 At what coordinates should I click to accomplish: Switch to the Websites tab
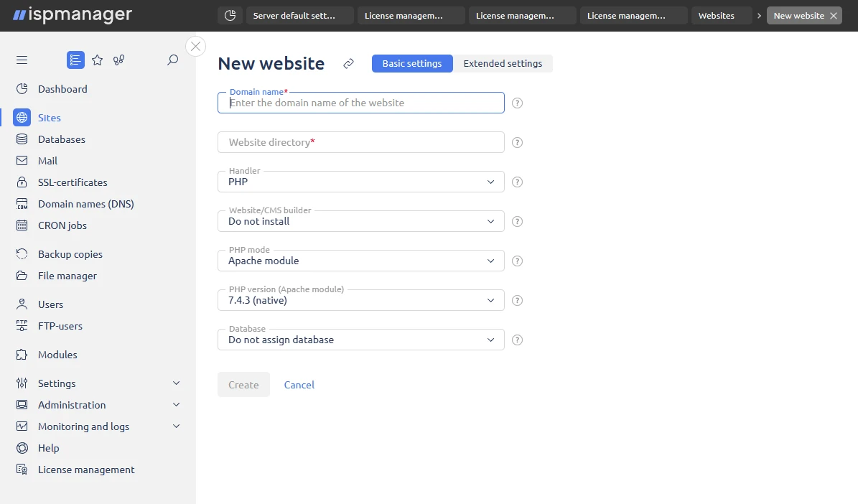click(x=721, y=15)
